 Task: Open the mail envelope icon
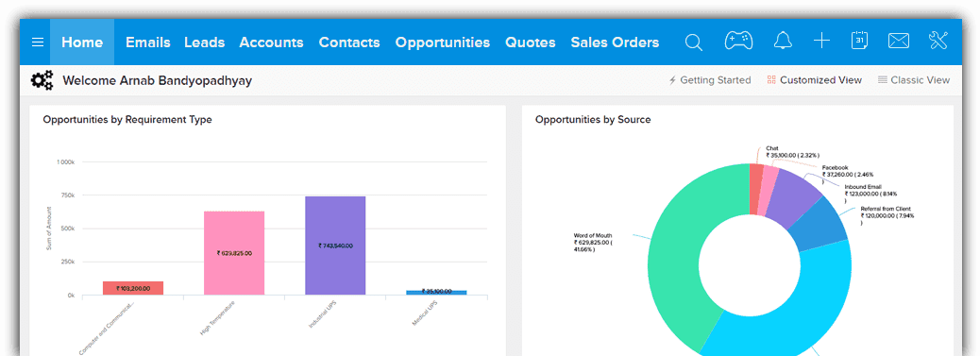(x=898, y=42)
